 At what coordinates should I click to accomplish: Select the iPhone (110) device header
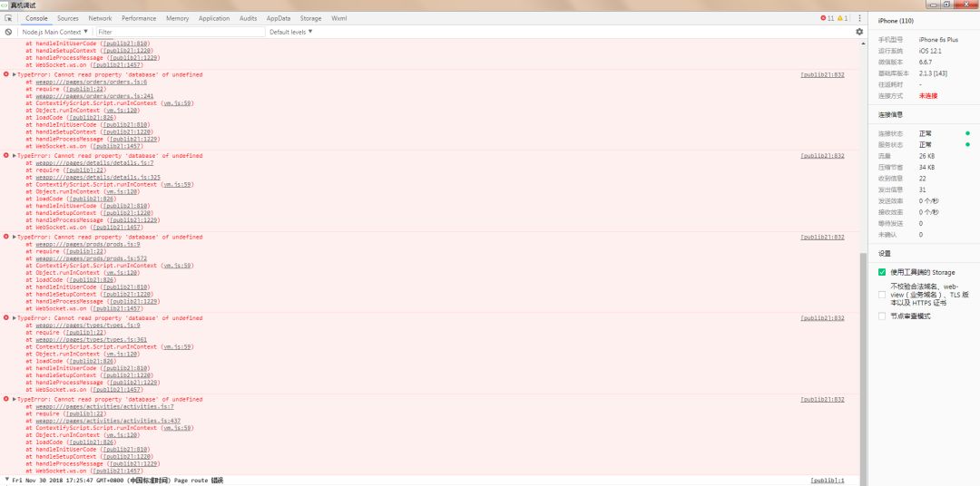coord(896,21)
